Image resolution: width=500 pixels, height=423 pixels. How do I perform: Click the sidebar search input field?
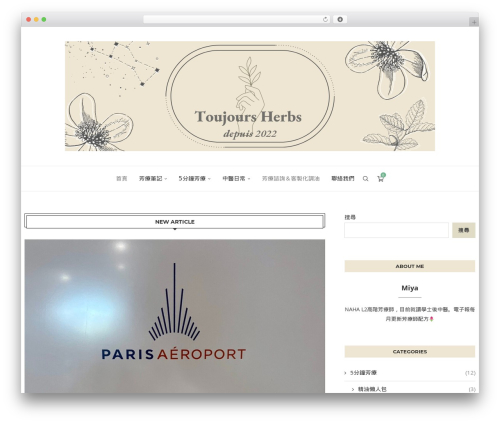coord(396,230)
